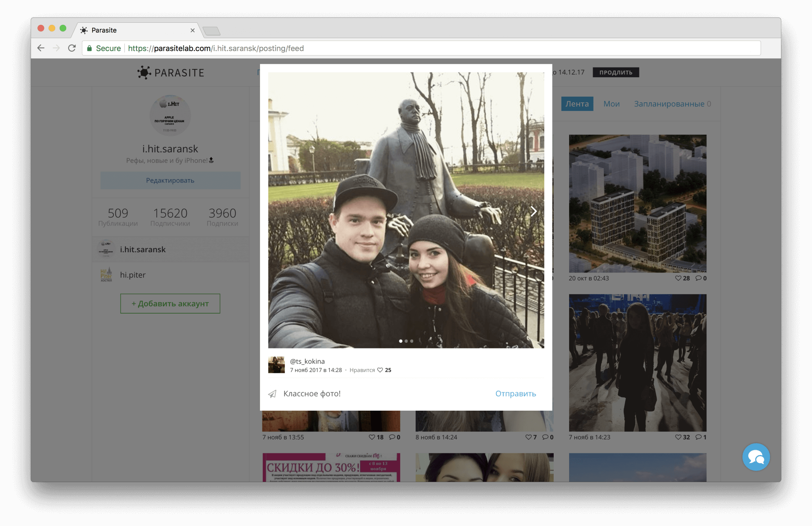Switch to the Лента tab

tap(577, 104)
